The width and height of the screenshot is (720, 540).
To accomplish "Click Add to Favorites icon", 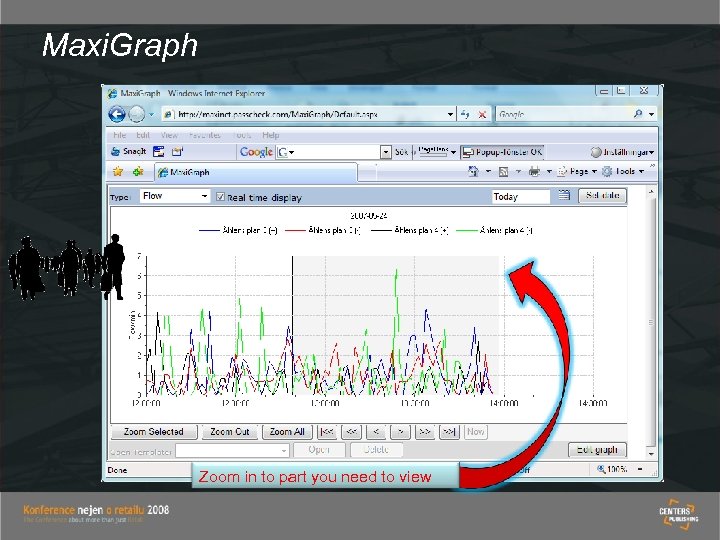I will tap(138, 171).
